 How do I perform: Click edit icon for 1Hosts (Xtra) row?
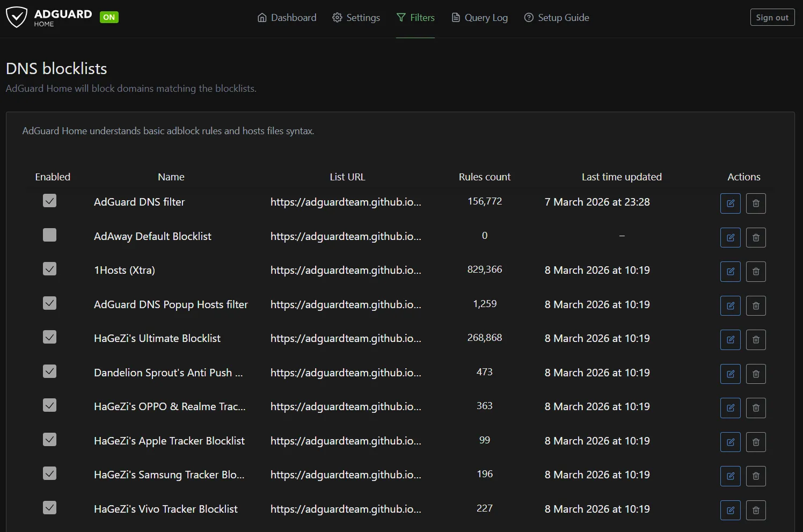coord(730,272)
